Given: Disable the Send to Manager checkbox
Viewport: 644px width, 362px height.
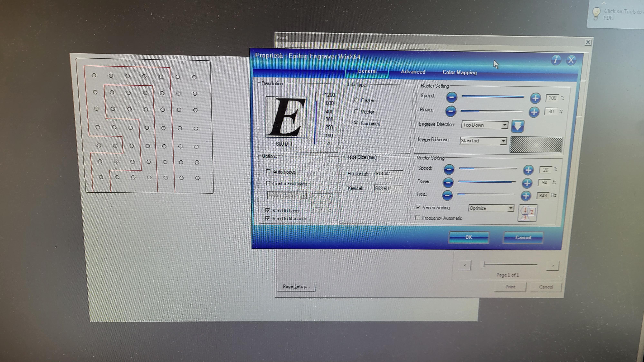Looking at the screenshot, I should pyautogui.click(x=267, y=218).
